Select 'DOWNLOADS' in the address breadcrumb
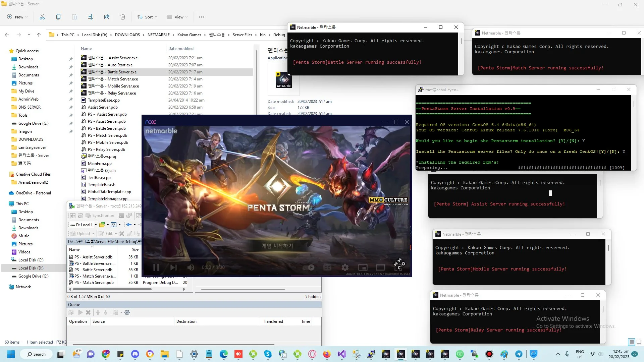This screenshot has width=644, height=362. pos(127,35)
